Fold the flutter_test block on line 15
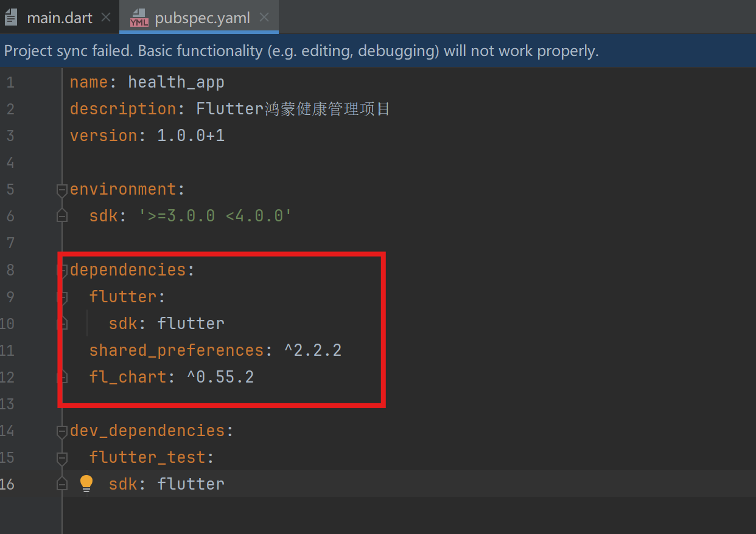This screenshot has width=756, height=534. coord(61,457)
